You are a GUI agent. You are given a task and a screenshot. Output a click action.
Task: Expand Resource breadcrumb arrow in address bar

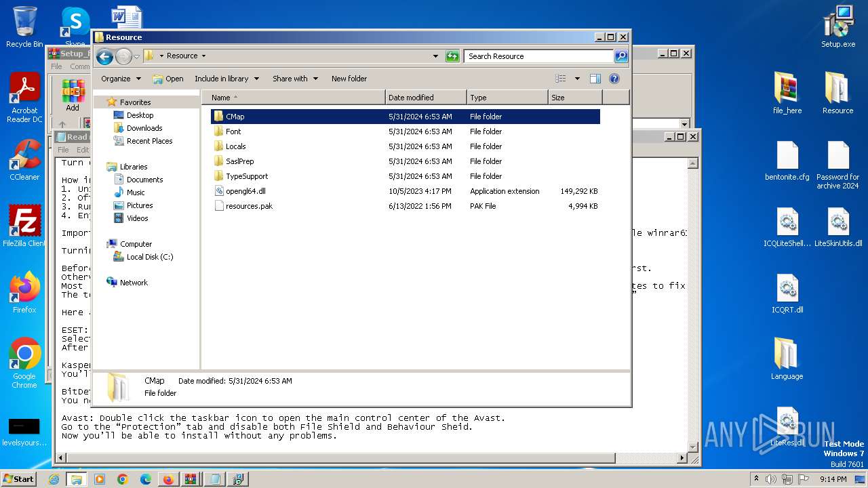[203, 56]
